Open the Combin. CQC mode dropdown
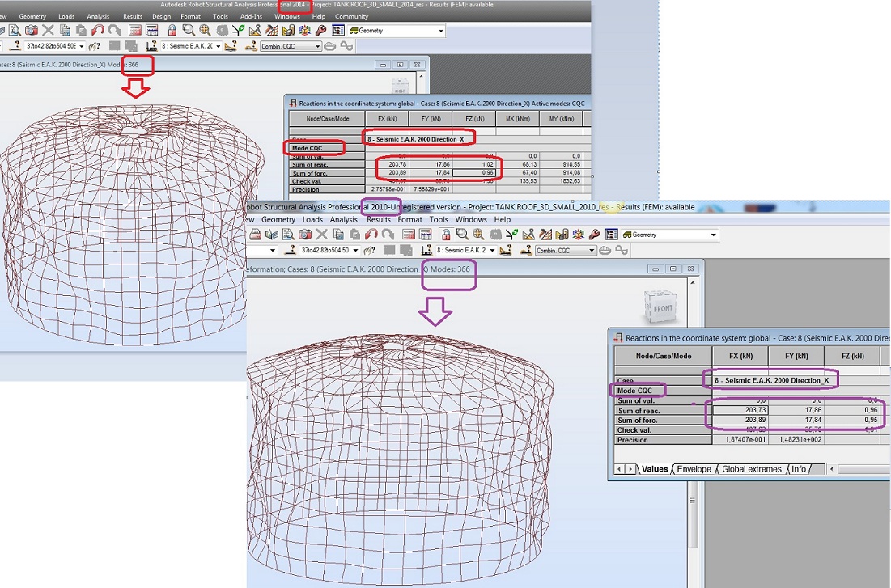The height and width of the screenshot is (588, 891). click(319, 46)
